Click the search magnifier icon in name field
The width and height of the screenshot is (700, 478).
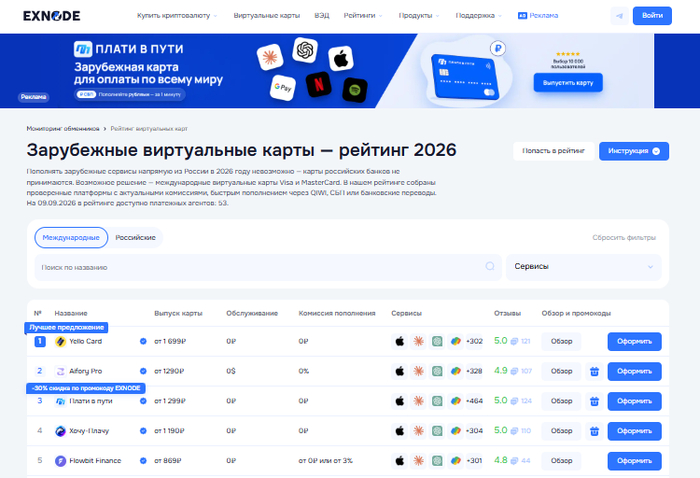[490, 266]
